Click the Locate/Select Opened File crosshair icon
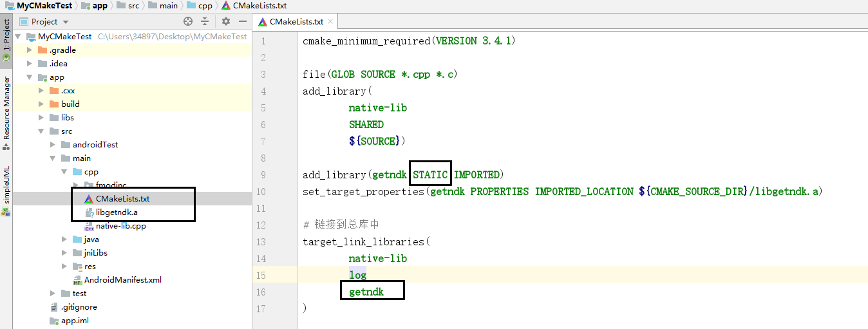This screenshot has width=868, height=329. 188,21
